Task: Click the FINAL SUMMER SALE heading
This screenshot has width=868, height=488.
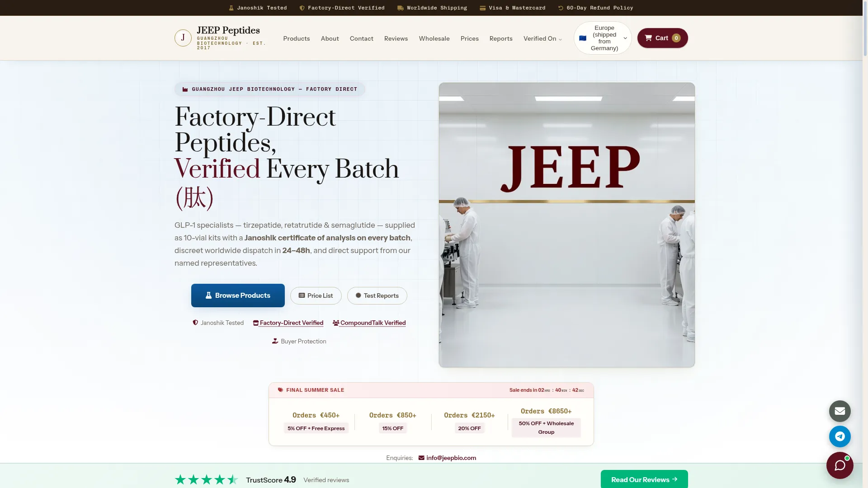Action: tap(315, 390)
